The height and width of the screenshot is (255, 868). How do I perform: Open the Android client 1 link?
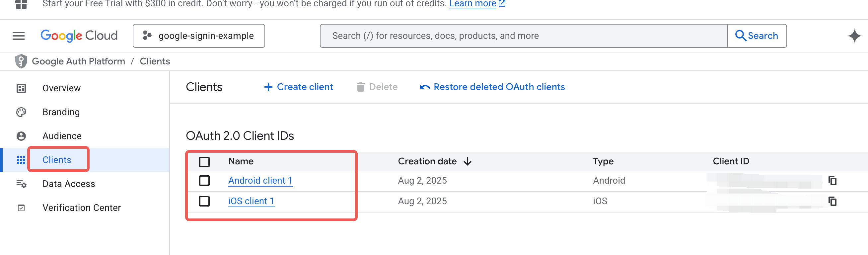point(260,181)
